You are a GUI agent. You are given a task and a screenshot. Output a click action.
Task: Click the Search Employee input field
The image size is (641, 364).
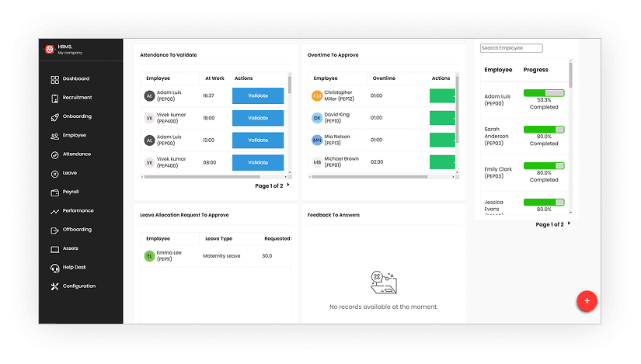tap(511, 48)
